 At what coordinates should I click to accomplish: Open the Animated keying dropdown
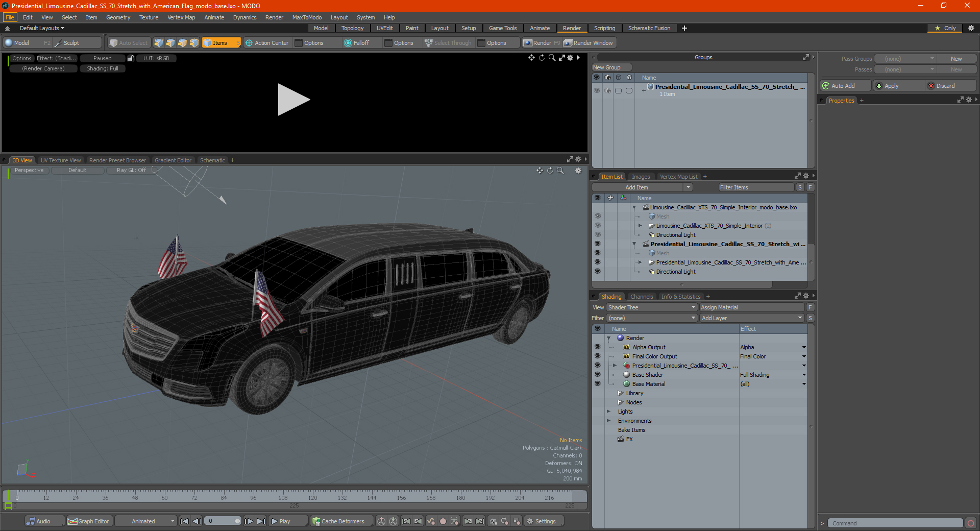(145, 521)
